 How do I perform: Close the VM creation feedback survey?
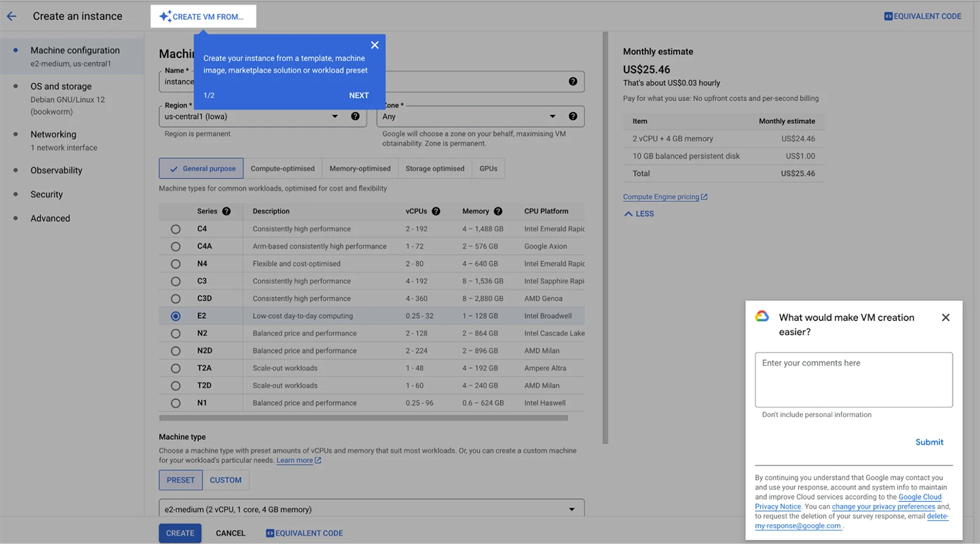coord(946,317)
